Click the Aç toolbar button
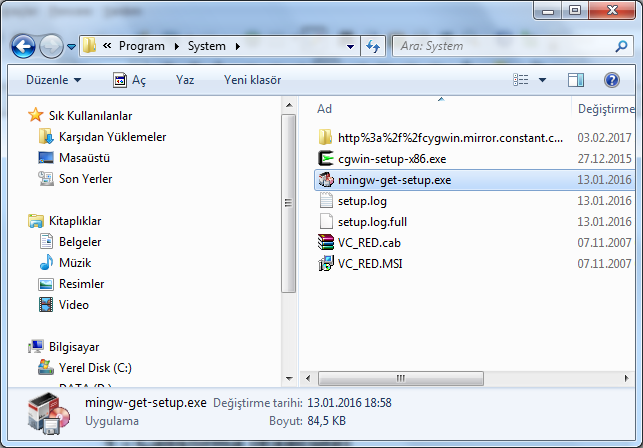Screen dimensions: 643x448 [x=130, y=80]
